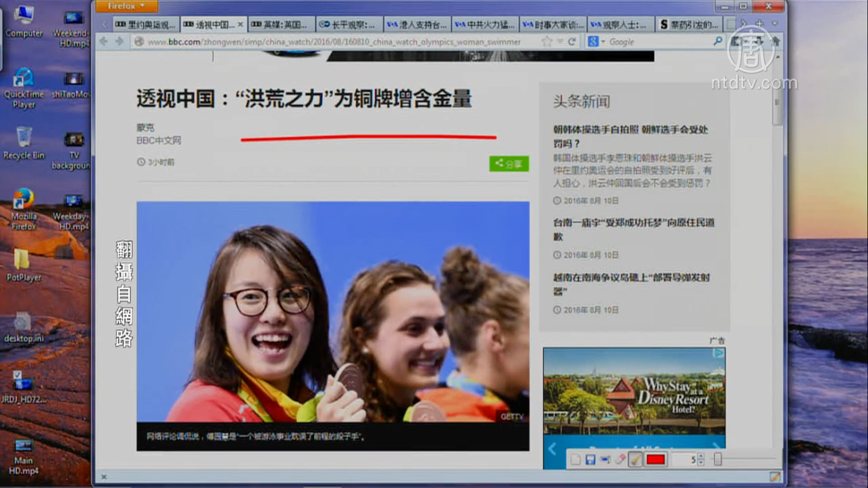Reload the page with the refresh icon

point(572,42)
